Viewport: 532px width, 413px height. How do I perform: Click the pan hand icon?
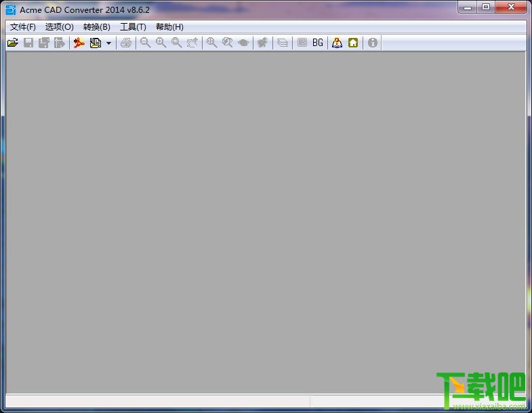point(192,43)
